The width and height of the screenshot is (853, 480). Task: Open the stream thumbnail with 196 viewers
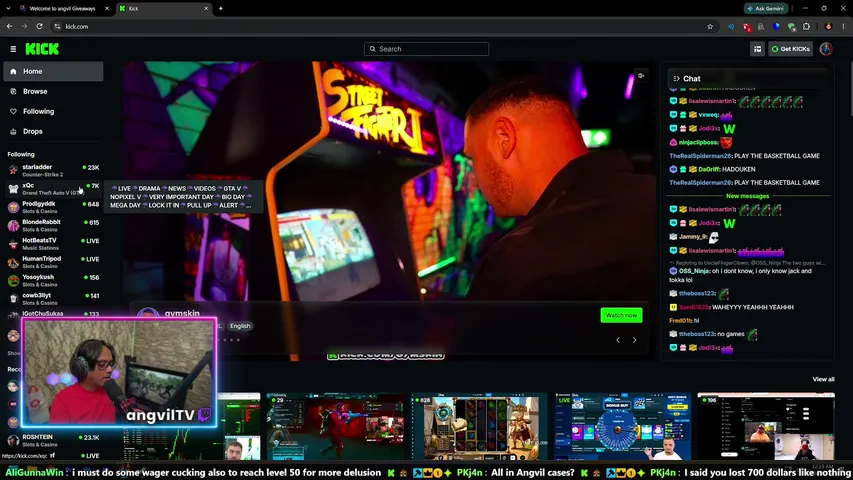click(x=766, y=427)
